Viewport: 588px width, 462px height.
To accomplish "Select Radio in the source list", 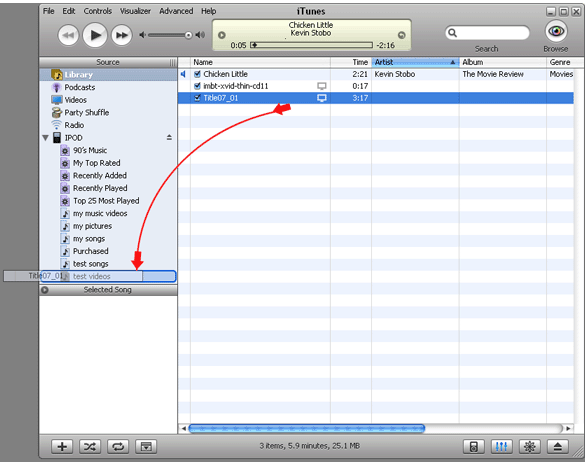I will coord(108,125).
